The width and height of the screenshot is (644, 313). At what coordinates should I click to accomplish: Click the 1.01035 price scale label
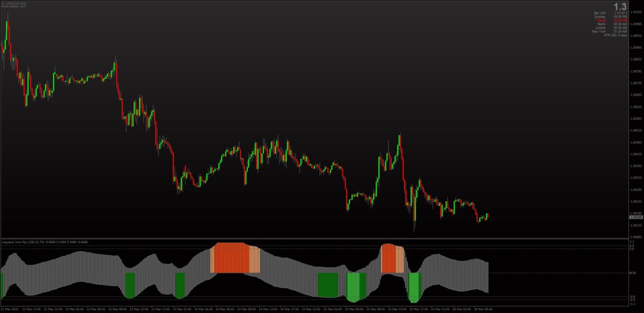point(636,11)
